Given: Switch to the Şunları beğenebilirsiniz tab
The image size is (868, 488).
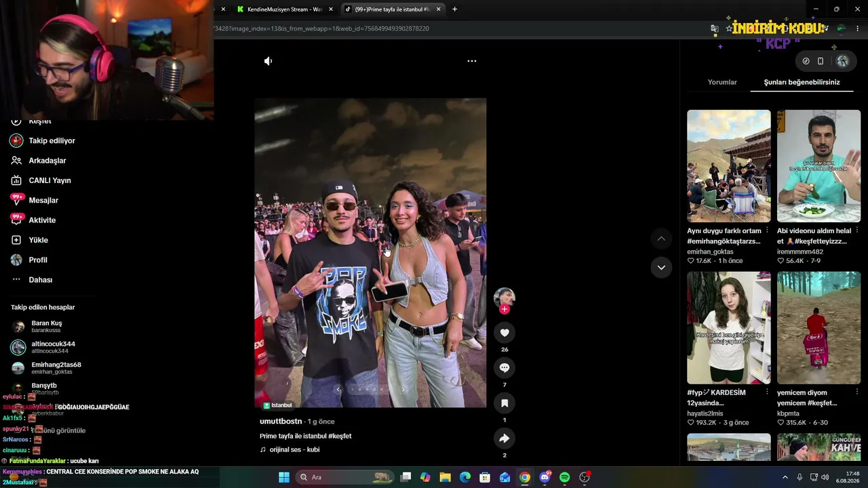Looking at the screenshot, I should pos(802,82).
